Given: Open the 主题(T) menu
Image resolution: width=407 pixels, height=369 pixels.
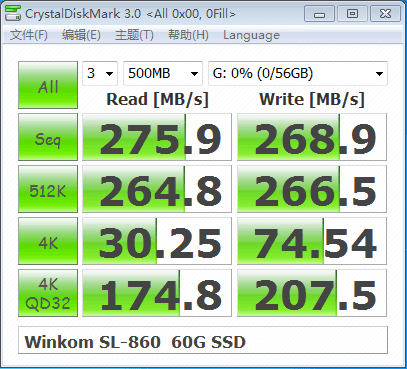Looking at the screenshot, I should coord(134,35).
